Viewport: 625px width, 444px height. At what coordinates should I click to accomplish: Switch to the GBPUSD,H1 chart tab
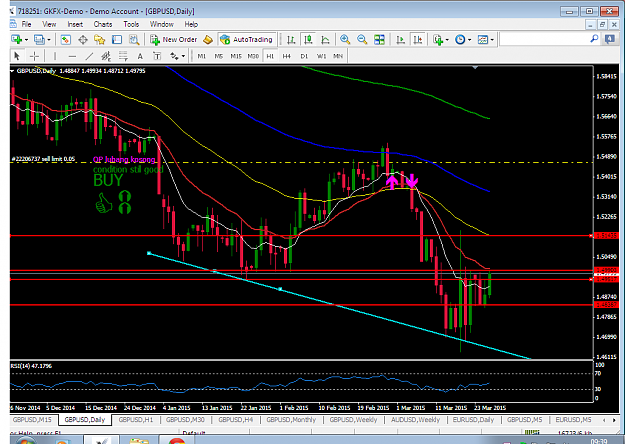[x=136, y=419]
